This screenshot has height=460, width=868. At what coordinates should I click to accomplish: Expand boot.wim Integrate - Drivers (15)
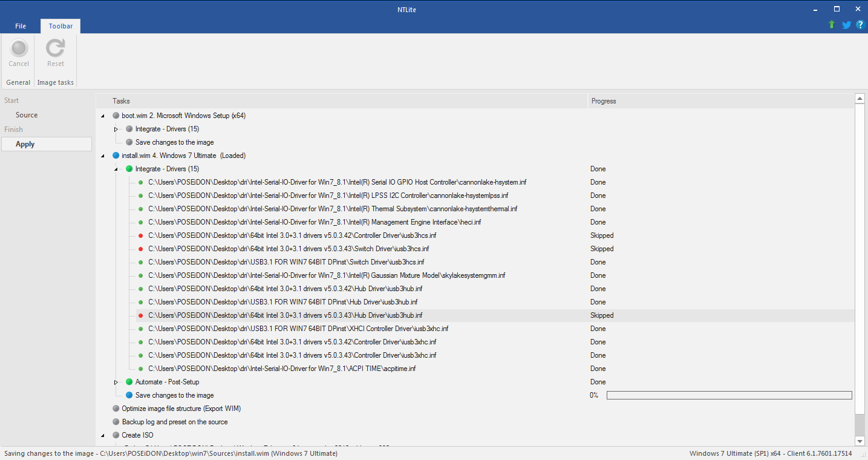tap(116, 129)
